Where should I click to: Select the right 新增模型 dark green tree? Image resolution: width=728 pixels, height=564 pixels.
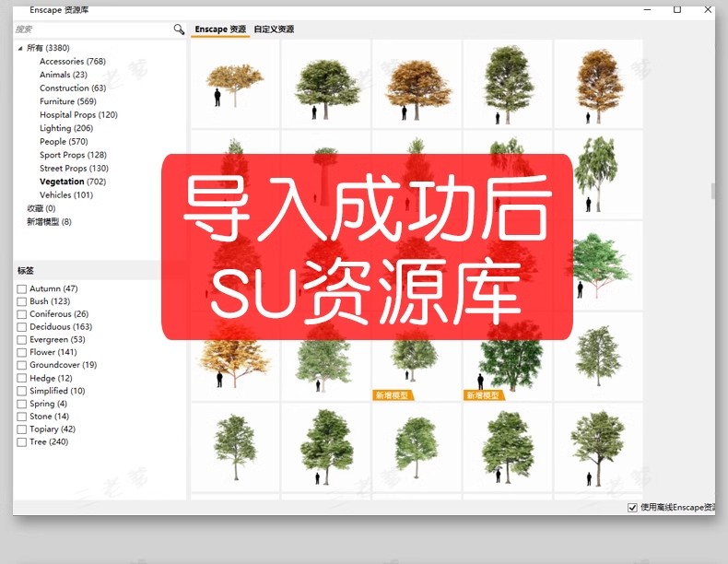pyautogui.click(x=508, y=367)
